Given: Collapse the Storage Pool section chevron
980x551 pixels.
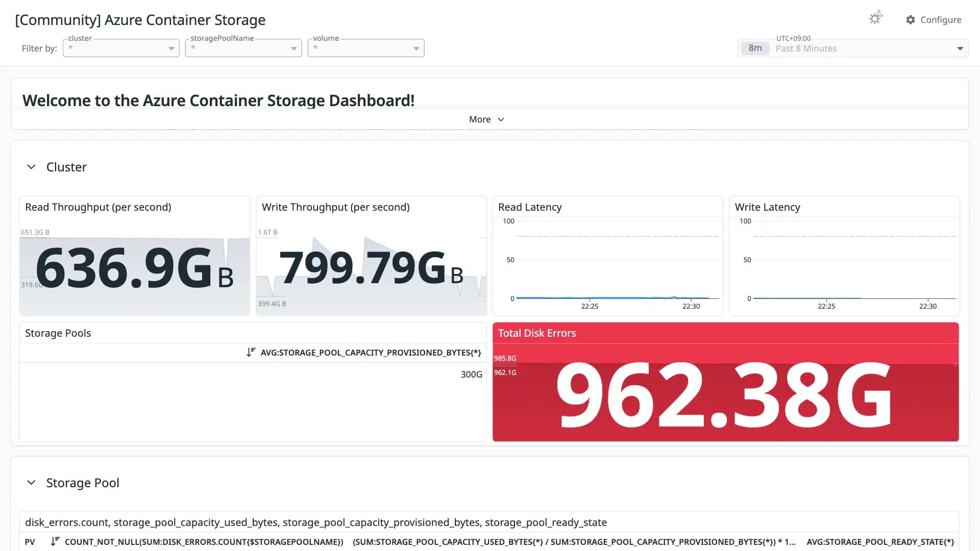Looking at the screenshot, I should click(31, 483).
